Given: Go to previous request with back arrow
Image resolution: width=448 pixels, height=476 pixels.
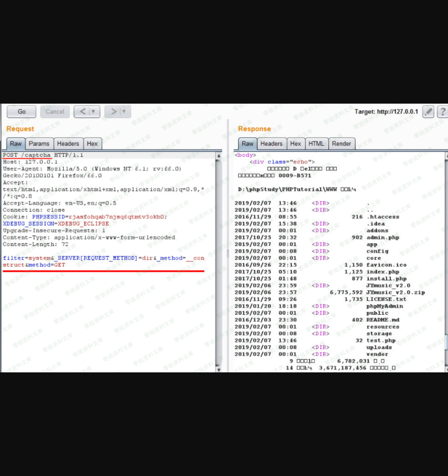Looking at the screenshot, I should pyautogui.click(x=82, y=111).
